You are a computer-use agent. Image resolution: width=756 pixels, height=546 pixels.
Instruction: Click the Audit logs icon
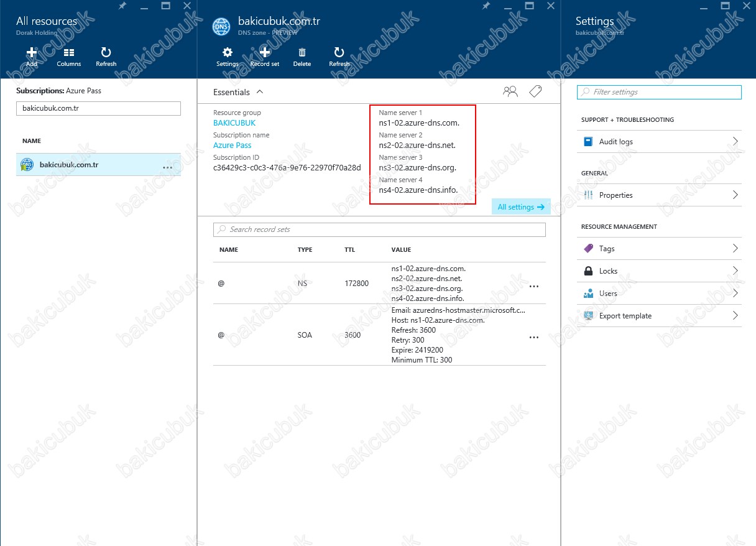[x=588, y=142]
